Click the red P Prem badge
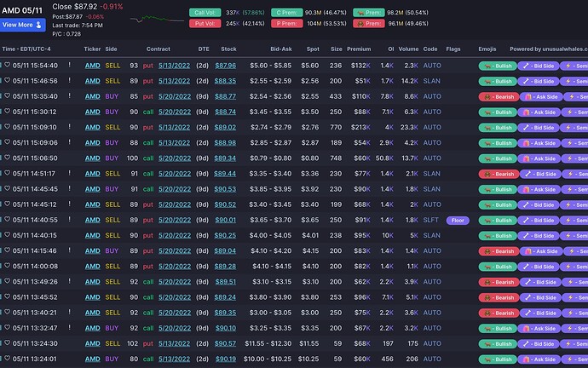 click(x=287, y=24)
